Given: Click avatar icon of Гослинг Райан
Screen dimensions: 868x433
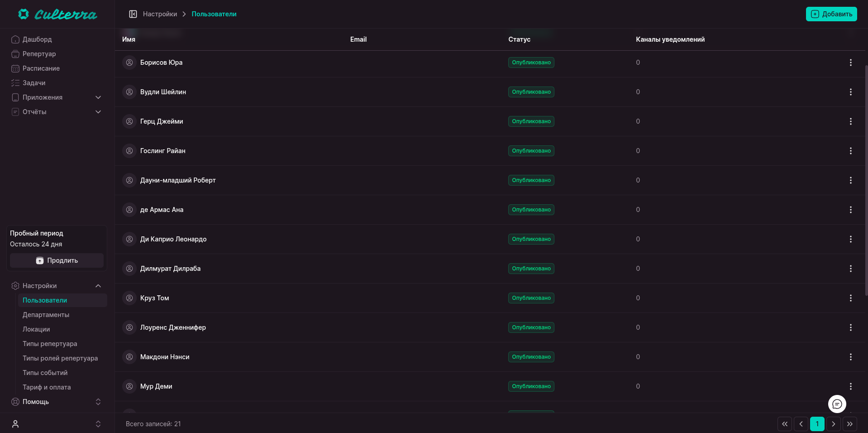Looking at the screenshot, I should point(129,151).
